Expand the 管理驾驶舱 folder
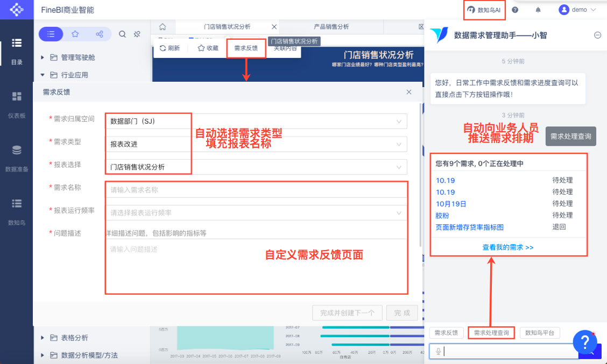Viewport: 607px width, 364px height. 43,57
